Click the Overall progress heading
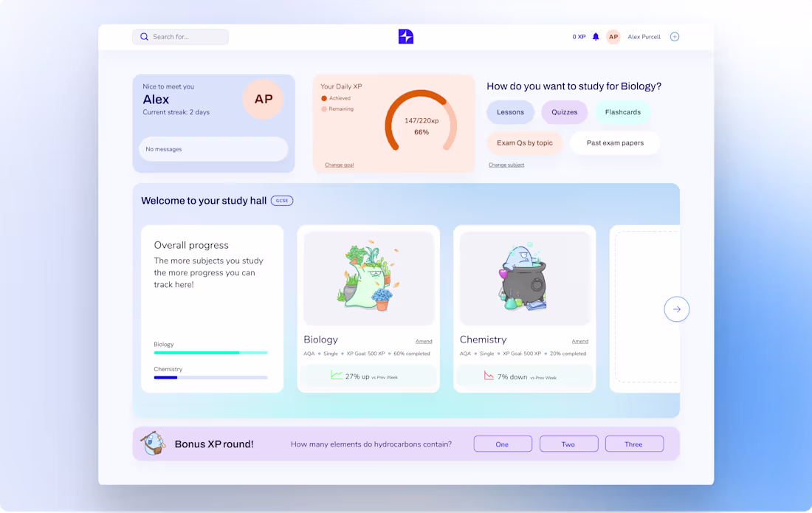The height and width of the screenshot is (513, 812). click(x=191, y=245)
